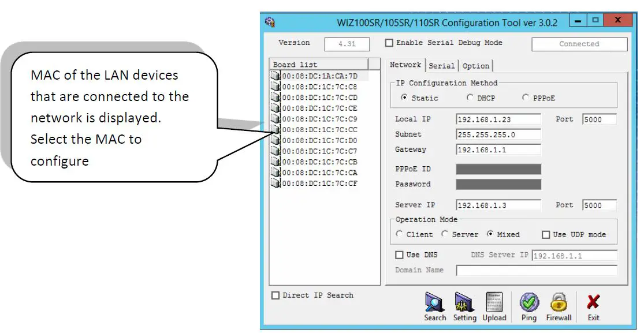Click the Board list column header
This screenshot has height=333, width=644.
click(x=319, y=65)
